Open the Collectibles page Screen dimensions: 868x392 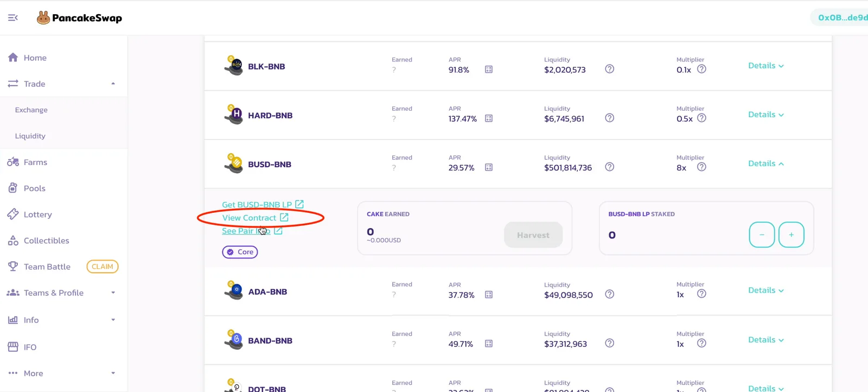(x=47, y=241)
